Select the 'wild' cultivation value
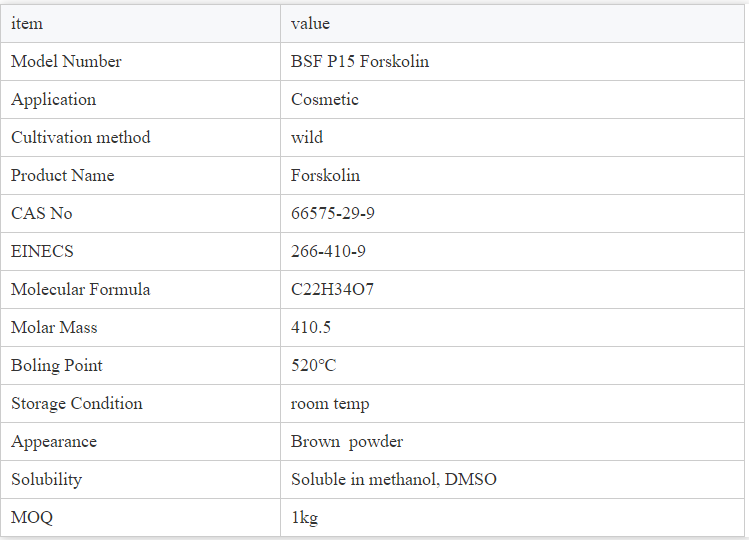 coord(307,138)
